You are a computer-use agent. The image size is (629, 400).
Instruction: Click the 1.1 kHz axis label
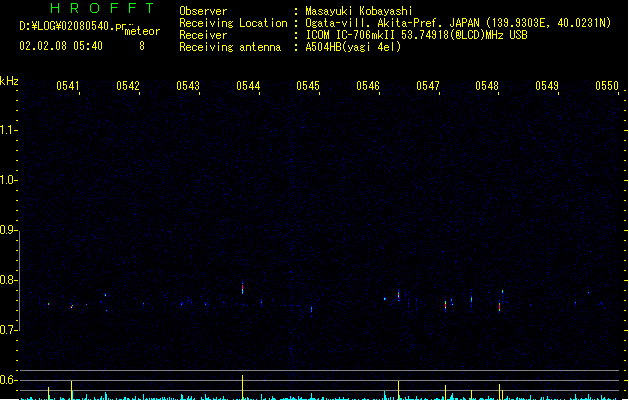click(x=8, y=130)
